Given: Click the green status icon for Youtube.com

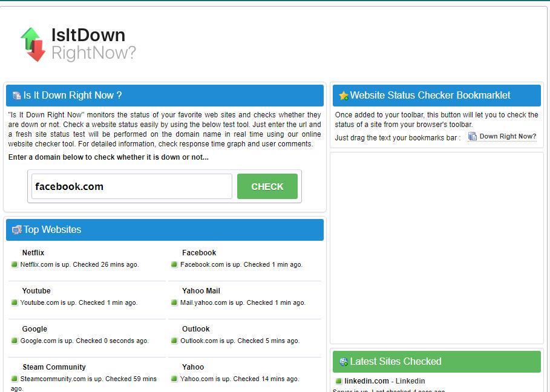Looking at the screenshot, I should point(15,302).
